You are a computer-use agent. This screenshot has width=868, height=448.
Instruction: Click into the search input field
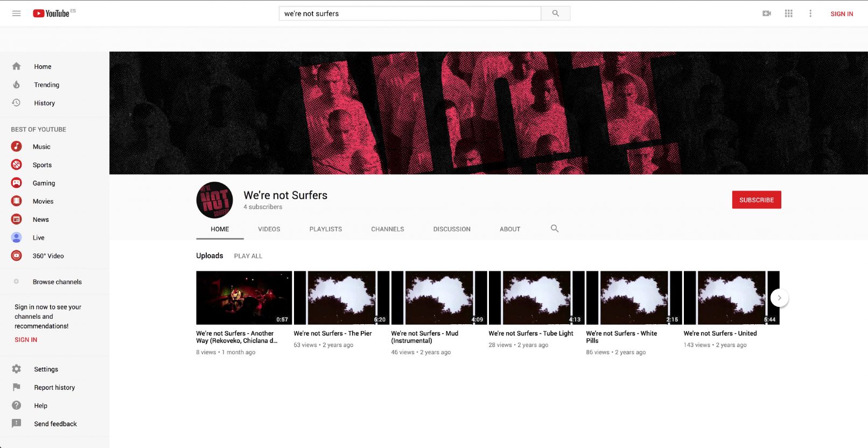tap(409, 13)
